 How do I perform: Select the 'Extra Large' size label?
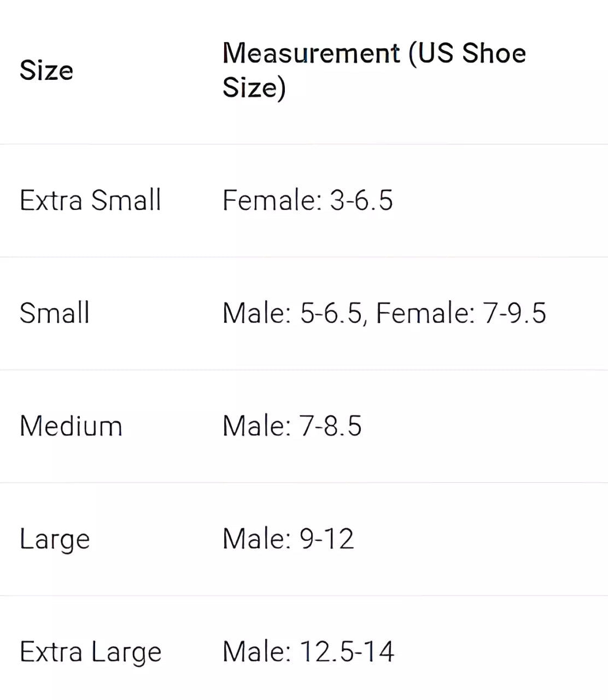tap(90, 652)
